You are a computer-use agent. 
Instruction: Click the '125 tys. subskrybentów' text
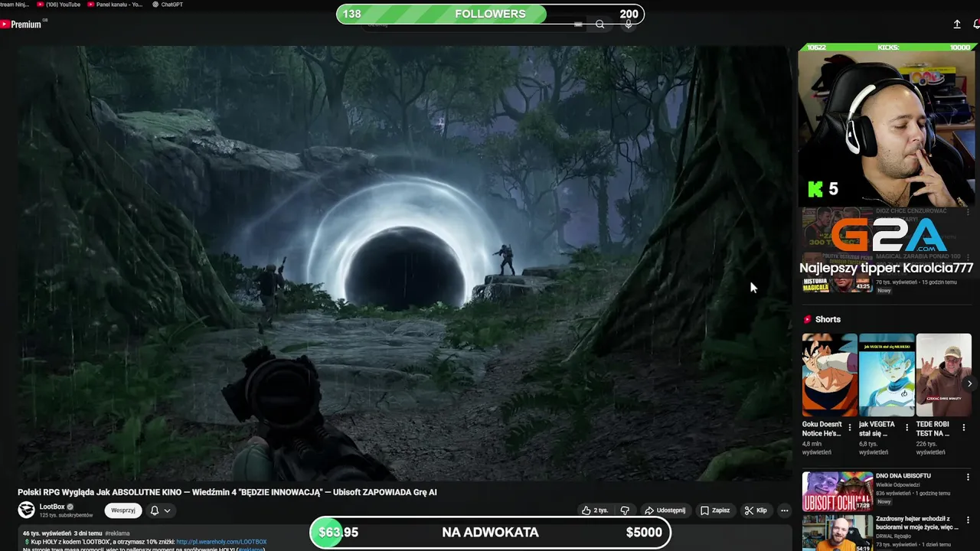pyautogui.click(x=66, y=515)
